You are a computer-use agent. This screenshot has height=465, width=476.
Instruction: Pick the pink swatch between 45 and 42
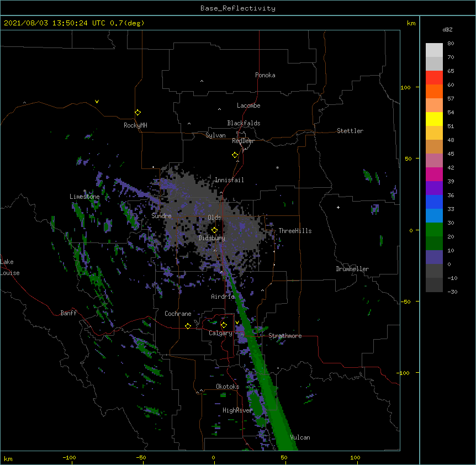[434, 160]
